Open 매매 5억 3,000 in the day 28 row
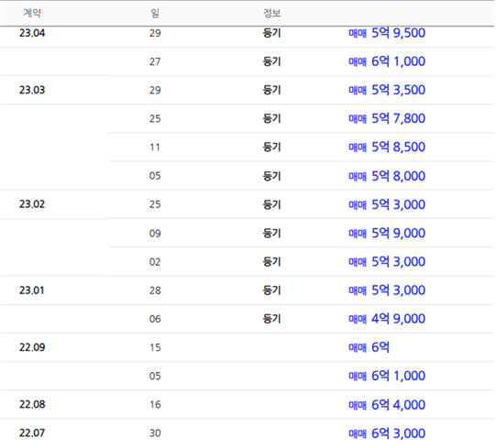 click(387, 290)
